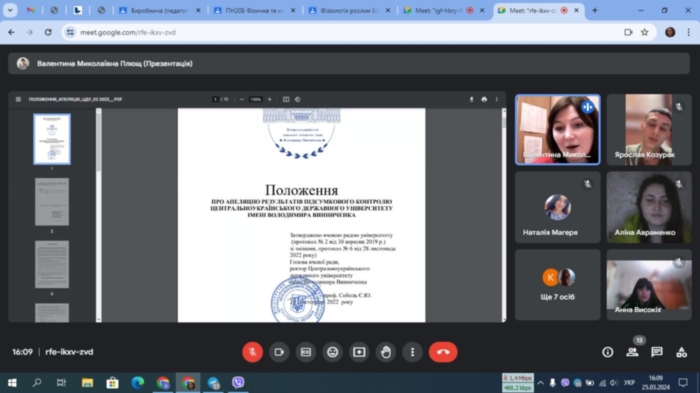Select page 3 thumbnail
This screenshot has height=393, width=700.
(x=52, y=264)
